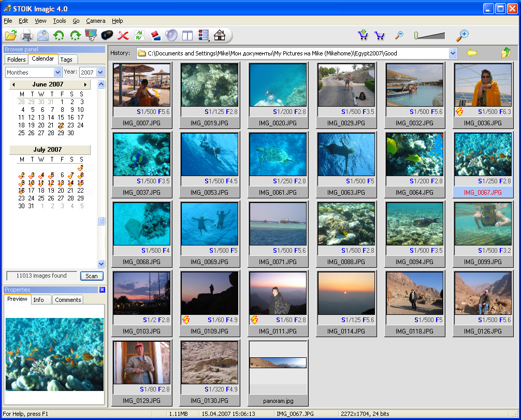Click the cart with green arrow icon
Viewport: 521px width, 420px height.
[363, 35]
